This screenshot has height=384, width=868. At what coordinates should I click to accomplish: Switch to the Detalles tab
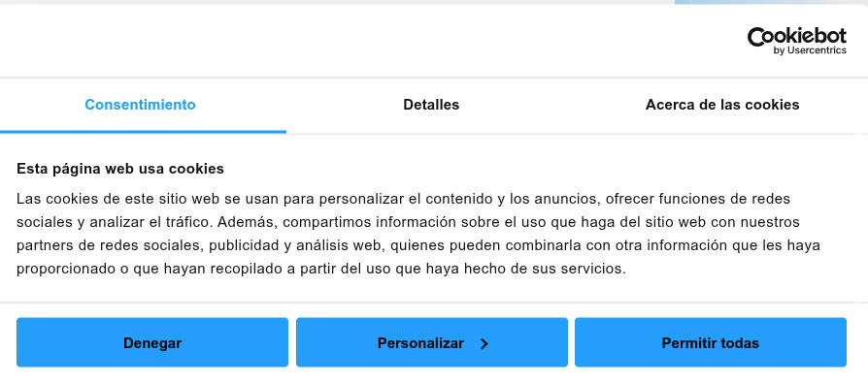coord(431,105)
